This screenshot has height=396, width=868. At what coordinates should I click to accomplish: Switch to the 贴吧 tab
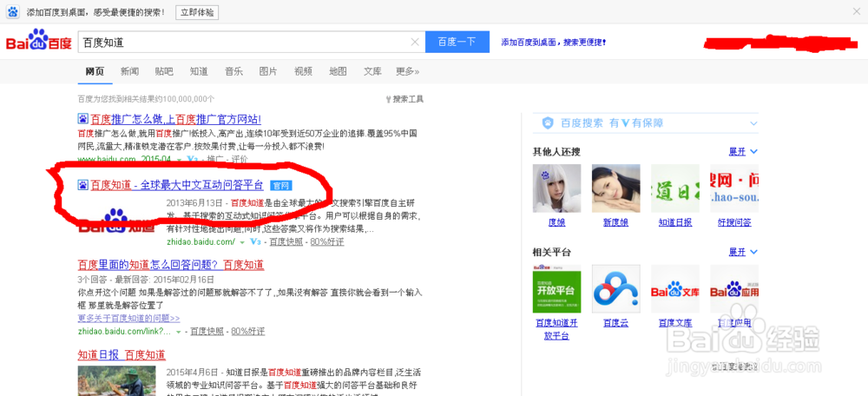click(164, 71)
